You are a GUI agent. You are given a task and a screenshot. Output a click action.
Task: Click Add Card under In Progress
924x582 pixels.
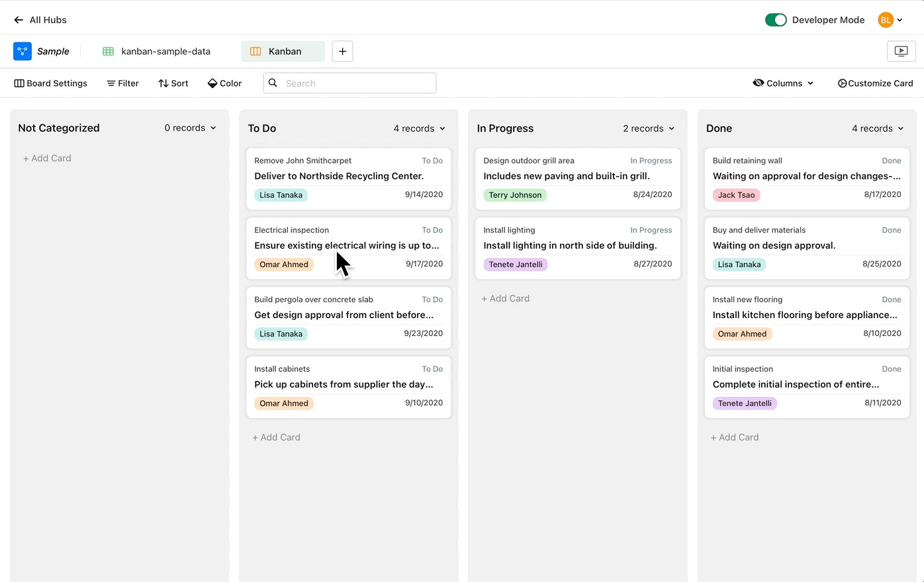click(x=506, y=298)
